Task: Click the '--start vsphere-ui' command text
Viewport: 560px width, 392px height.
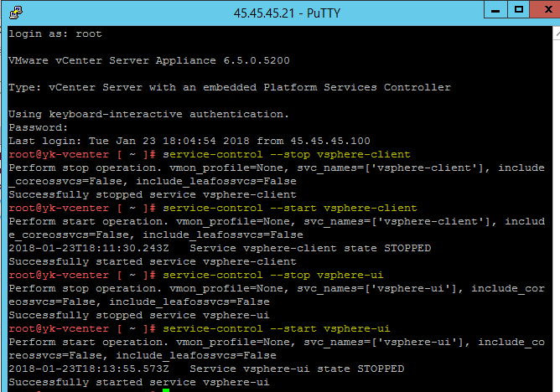Action: 280,328
